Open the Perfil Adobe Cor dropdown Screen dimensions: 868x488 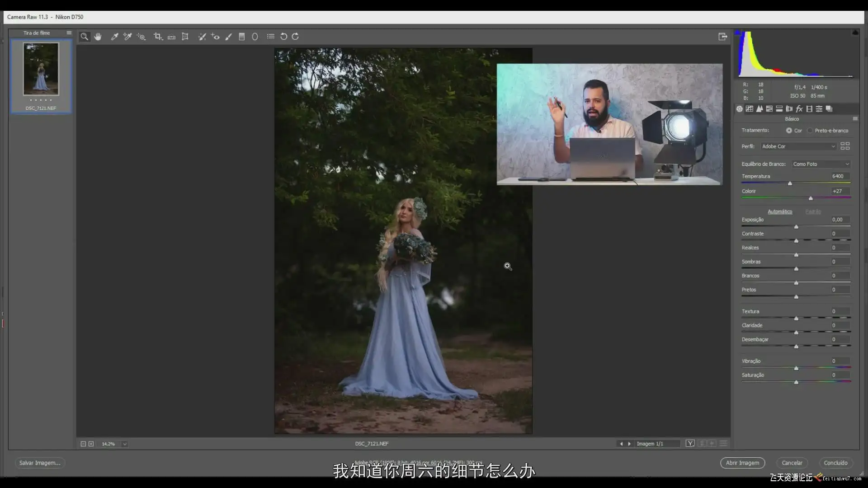tap(798, 146)
